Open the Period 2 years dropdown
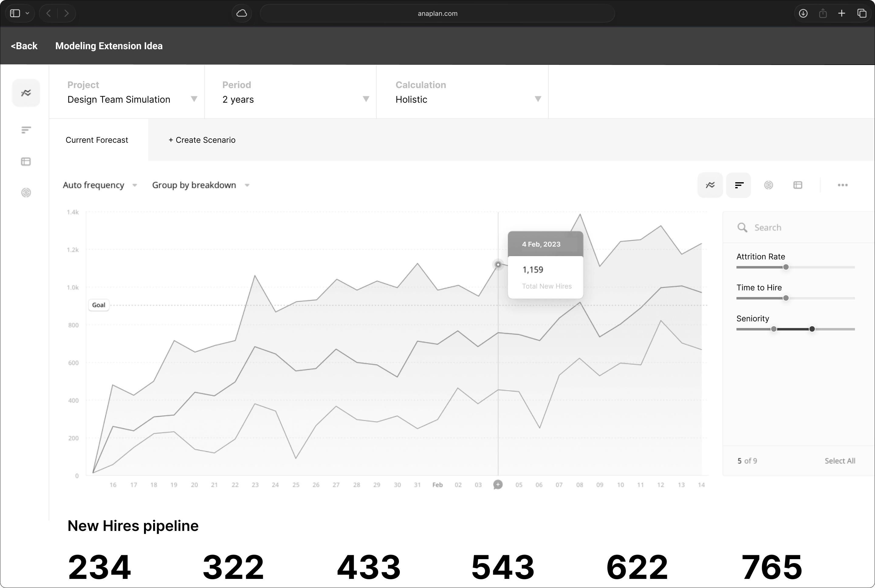 (x=366, y=99)
